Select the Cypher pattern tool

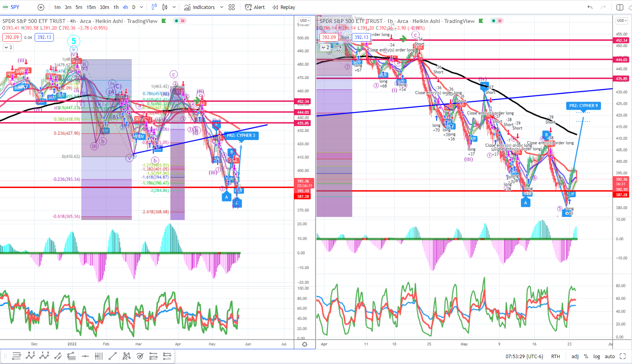tap(126, 356)
